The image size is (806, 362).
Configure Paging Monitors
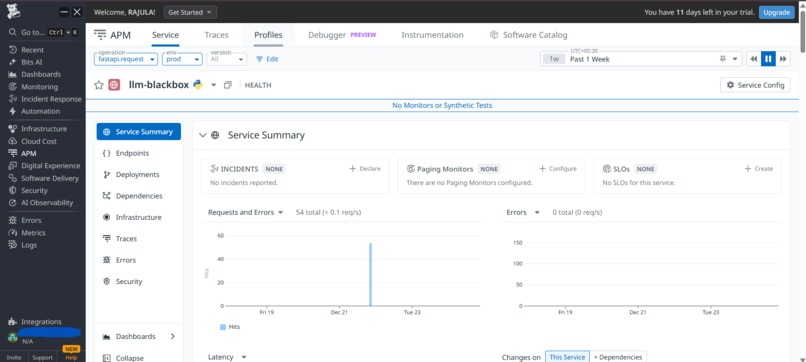click(558, 169)
